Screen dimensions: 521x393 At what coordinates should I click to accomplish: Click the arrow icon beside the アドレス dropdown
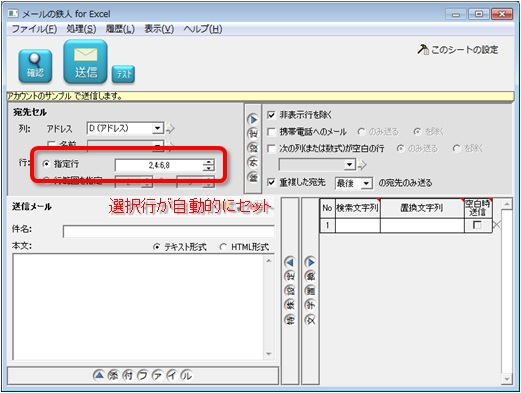coord(170,128)
